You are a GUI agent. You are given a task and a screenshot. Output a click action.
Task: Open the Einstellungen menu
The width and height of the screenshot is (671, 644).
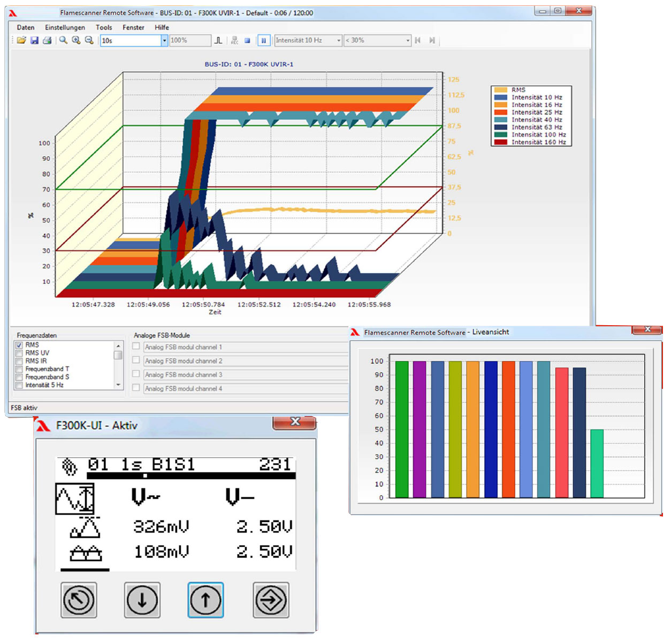tap(65, 28)
